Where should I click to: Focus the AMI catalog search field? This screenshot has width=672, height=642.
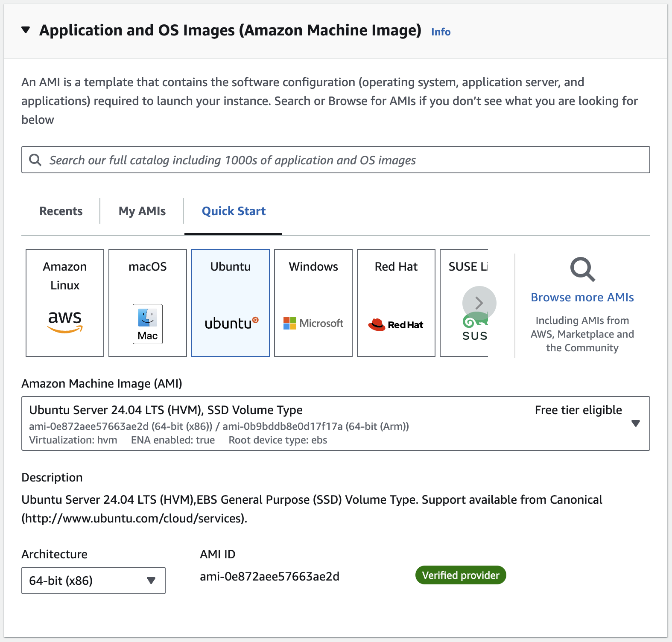[x=336, y=160]
